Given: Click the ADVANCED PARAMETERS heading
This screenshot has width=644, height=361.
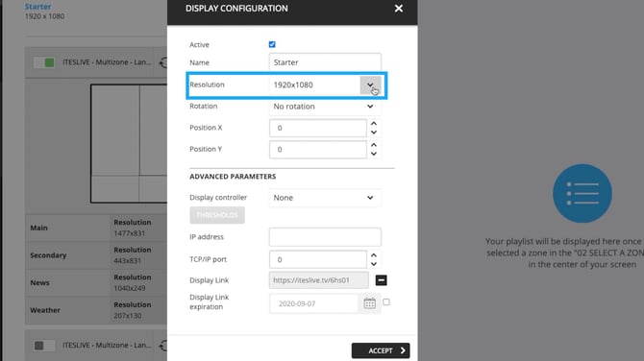Looking at the screenshot, I should [233, 177].
